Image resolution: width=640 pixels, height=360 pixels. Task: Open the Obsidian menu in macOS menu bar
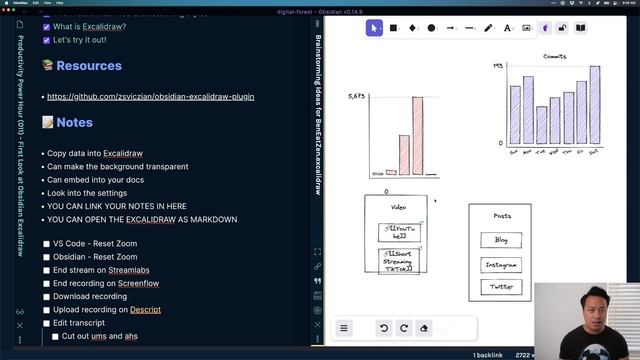click(x=20, y=2)
